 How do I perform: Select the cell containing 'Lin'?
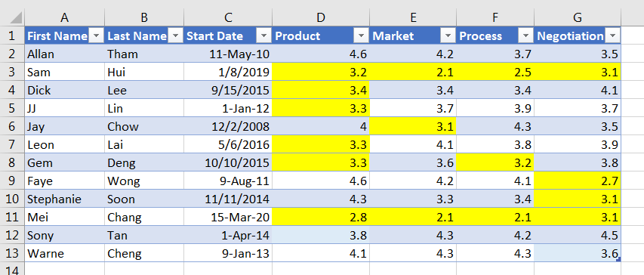[x=144, y=108]
